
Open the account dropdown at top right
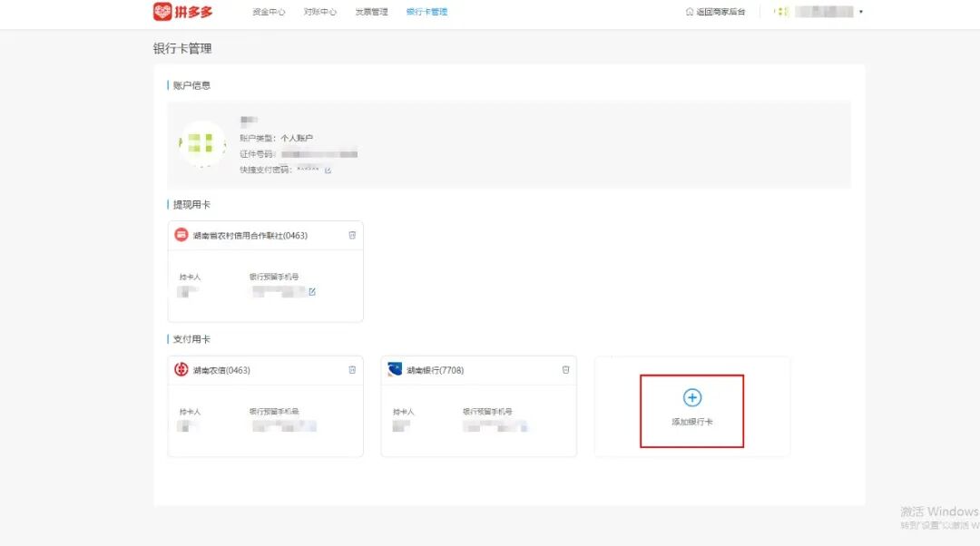click(860, 12)
